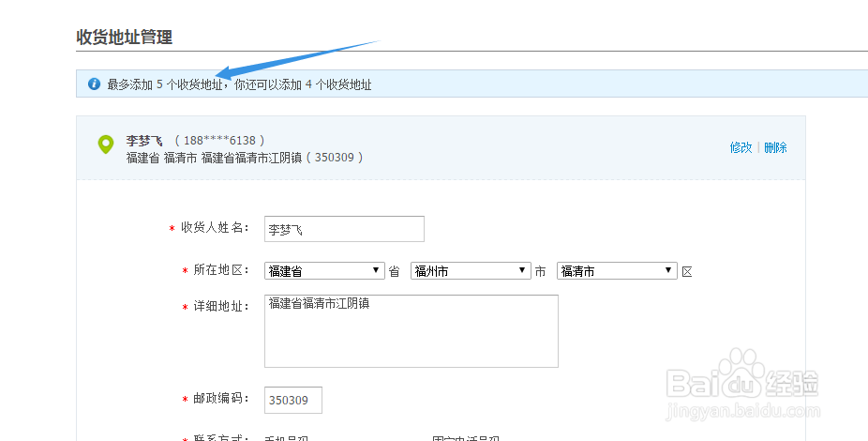Image resolution: width=868 pixels, height=441 pixels.
Task: Click the 所在地区 field label
Action: point(221,270)
